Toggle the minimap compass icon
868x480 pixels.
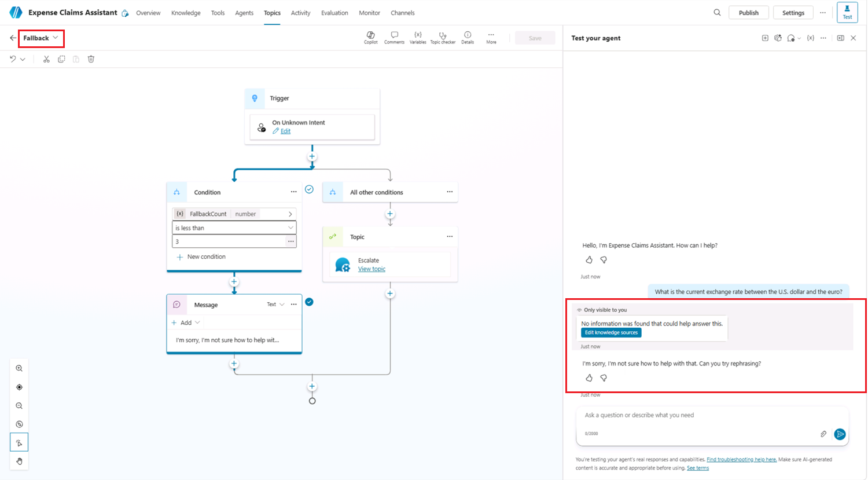pyautogui.click(x=19, y=424)
